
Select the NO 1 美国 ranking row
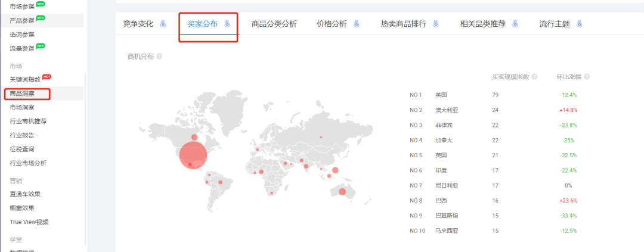tap(441, 95)
